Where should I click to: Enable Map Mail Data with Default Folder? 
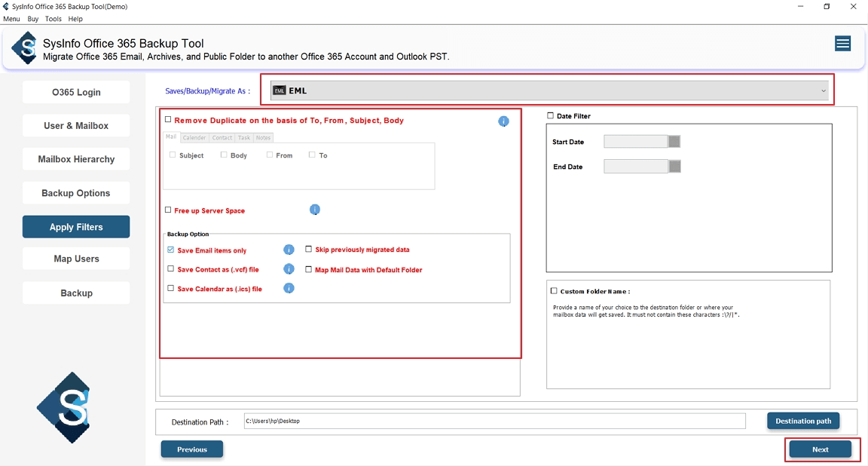click(x=309, y=269)
